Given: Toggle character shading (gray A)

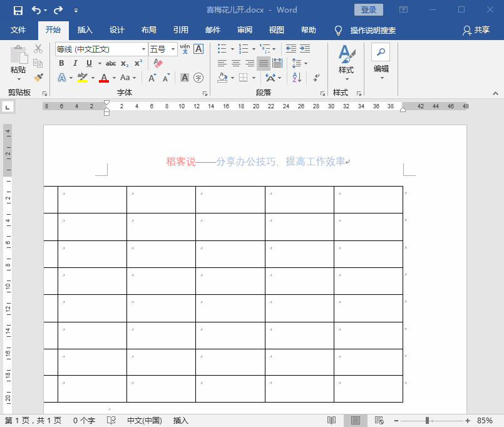Looking at the screenshot, I should [185, 78].
